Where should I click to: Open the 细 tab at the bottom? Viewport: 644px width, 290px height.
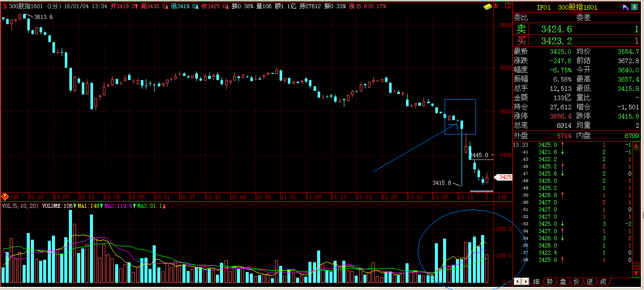537,281
